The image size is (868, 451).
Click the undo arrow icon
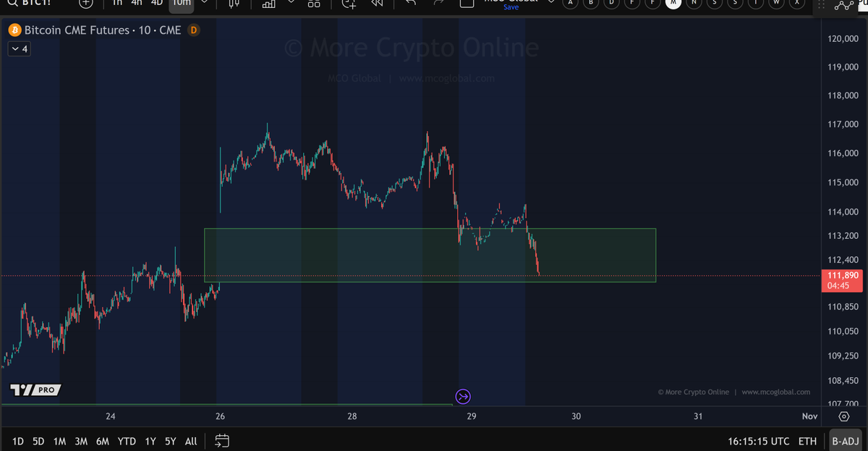[x=411, y=4]
